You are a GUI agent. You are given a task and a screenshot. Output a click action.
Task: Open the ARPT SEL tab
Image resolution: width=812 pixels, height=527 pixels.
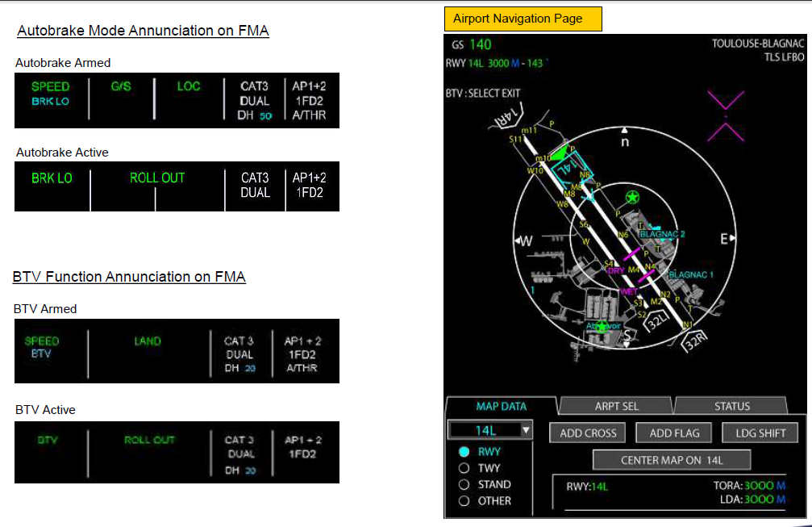coord(616,406)
